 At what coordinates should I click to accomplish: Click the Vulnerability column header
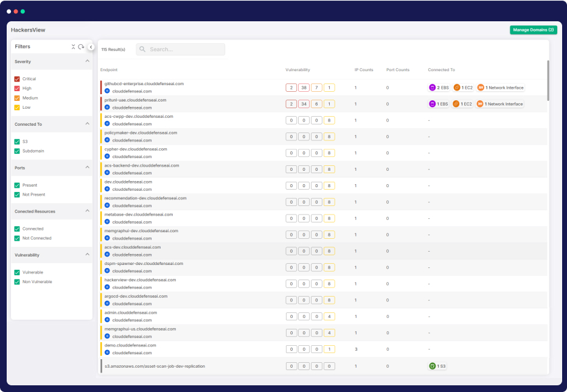coord(297,70)
